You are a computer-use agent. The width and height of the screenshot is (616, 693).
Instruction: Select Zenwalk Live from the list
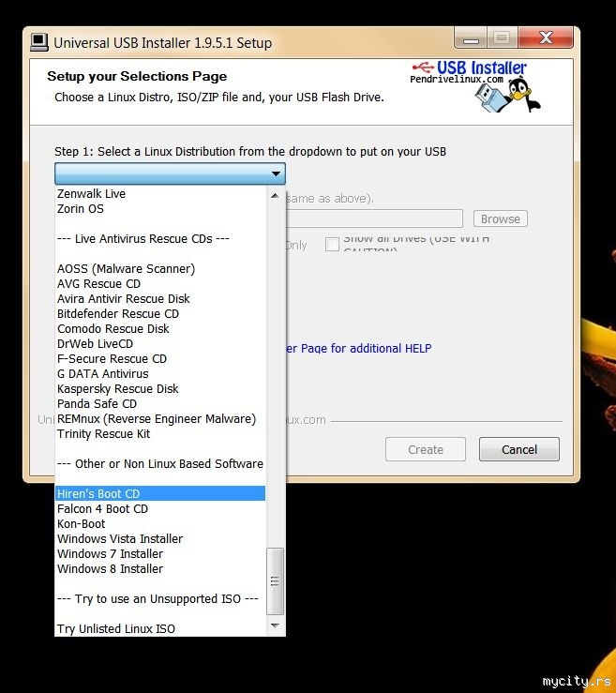(160, 193)
